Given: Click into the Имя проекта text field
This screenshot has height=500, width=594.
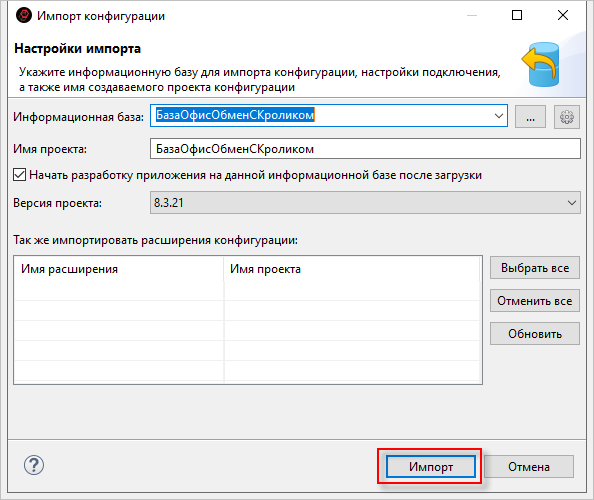Looking at the screenshot, I should (x=365, y=149).
